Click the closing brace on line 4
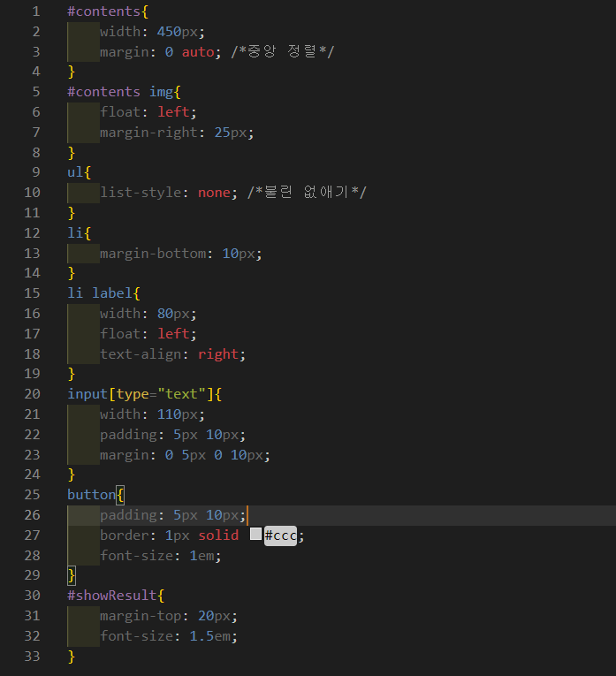Viewport: 616px width, 676px height. [72, 72]
